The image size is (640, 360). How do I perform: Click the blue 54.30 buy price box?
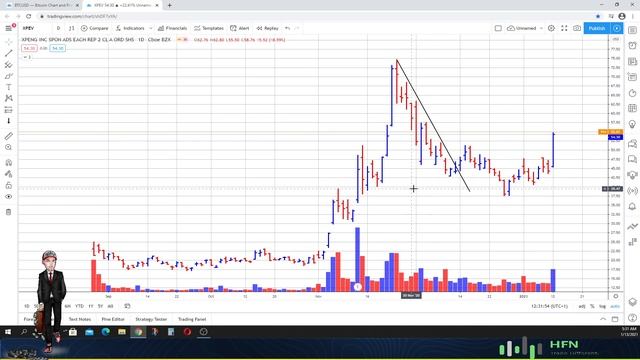pos(58,48)
